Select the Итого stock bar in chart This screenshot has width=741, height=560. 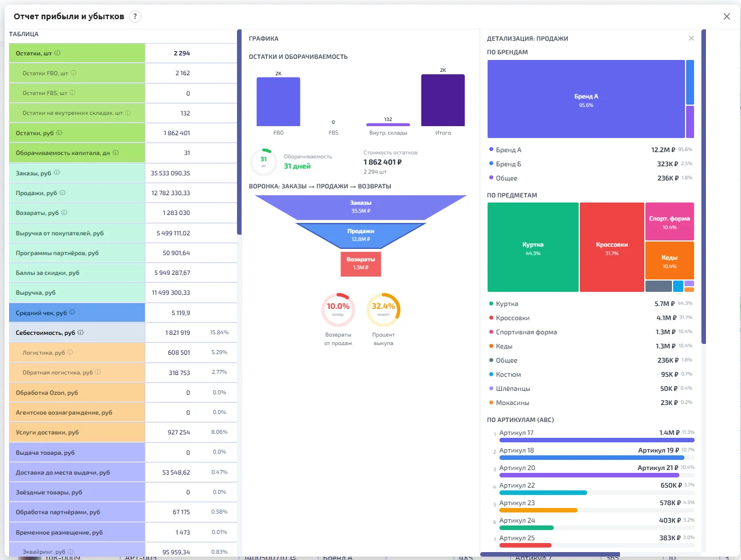[x=443, y=100]
